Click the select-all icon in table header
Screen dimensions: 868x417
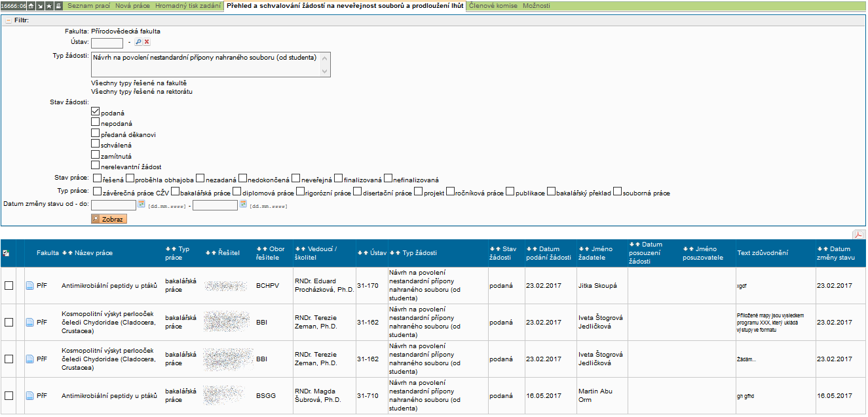pyautogui.click(x=7, y=253)
